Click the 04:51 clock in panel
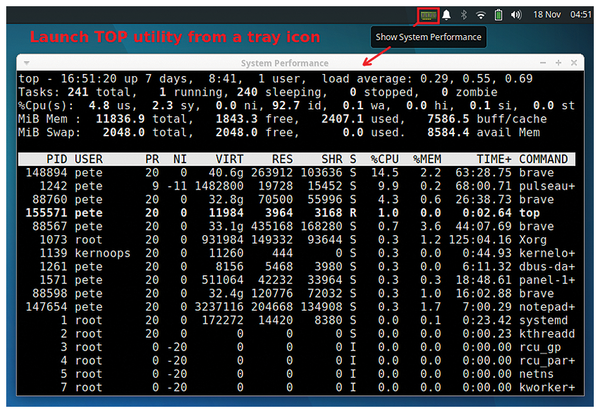600x413 pixels. point(580,15)
